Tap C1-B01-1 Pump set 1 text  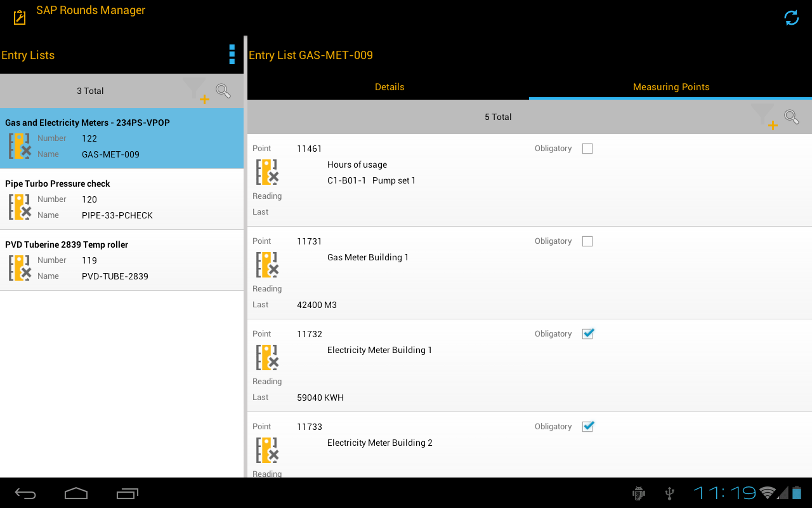click(371, 180)
